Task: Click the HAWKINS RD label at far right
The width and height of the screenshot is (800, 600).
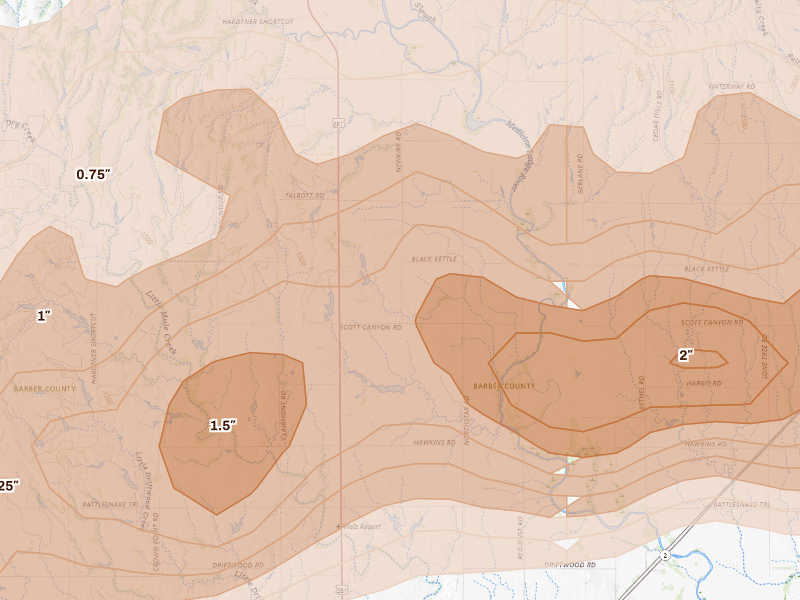Action: [x=706, y=444]
